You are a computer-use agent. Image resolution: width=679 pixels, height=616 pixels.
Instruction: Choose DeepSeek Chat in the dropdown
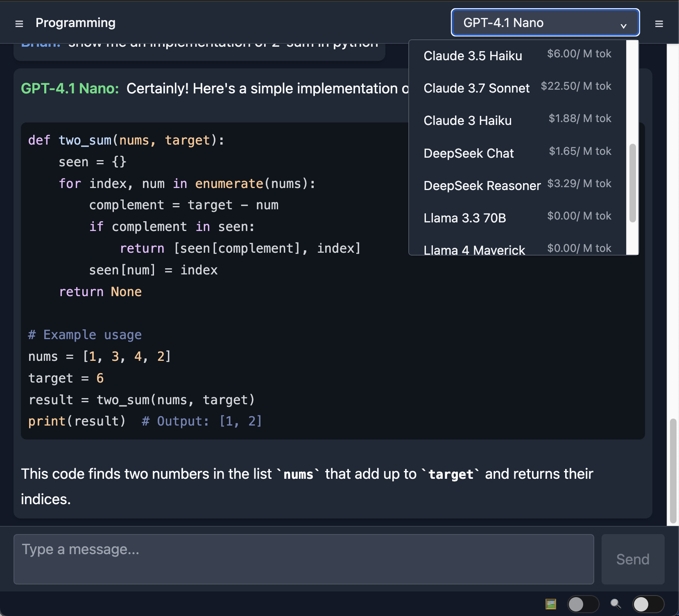[469, 153]
